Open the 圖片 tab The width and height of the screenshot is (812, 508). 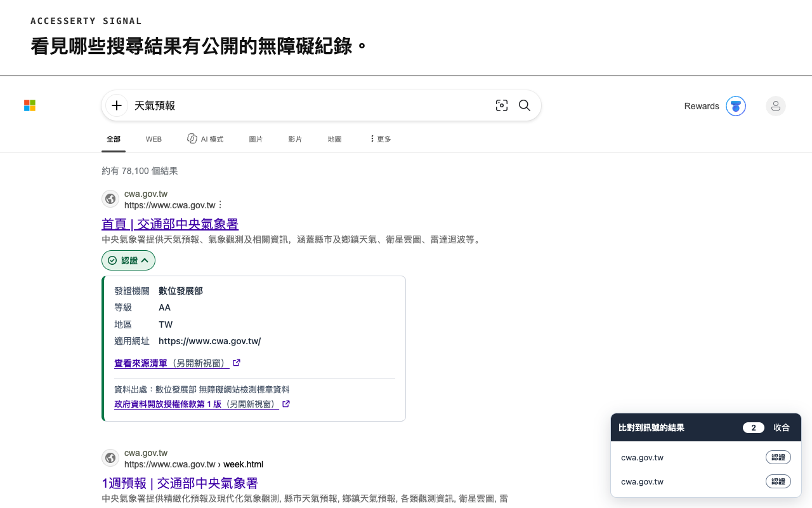click(x=256, y=139)
